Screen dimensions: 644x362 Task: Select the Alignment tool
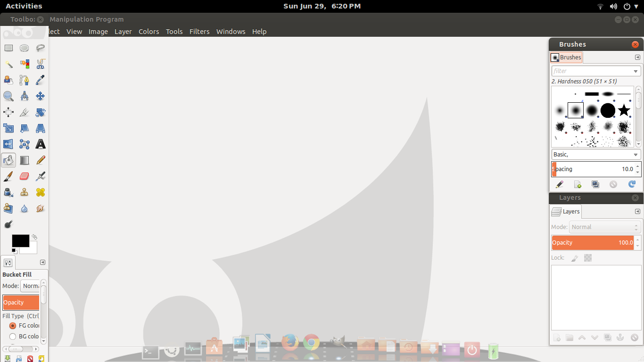point(8,112)
